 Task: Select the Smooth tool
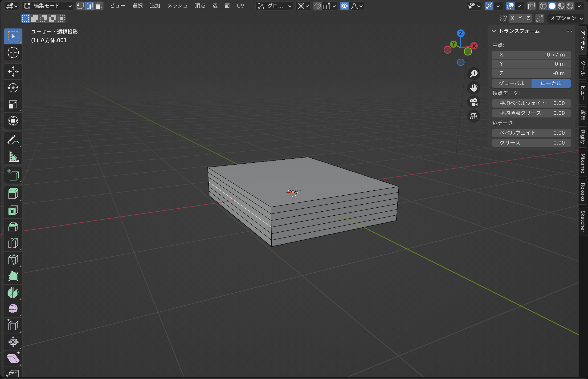[13, 309]
